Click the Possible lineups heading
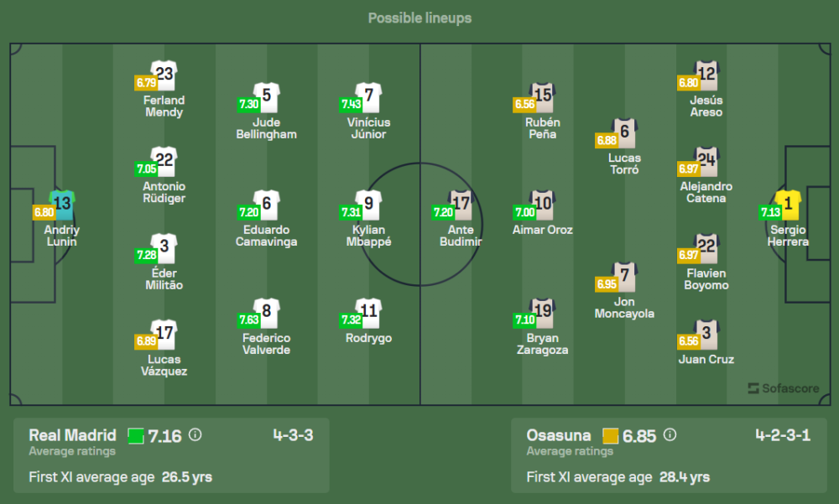The height and width of the screenshot is (504, 839). tap(419, 18)
